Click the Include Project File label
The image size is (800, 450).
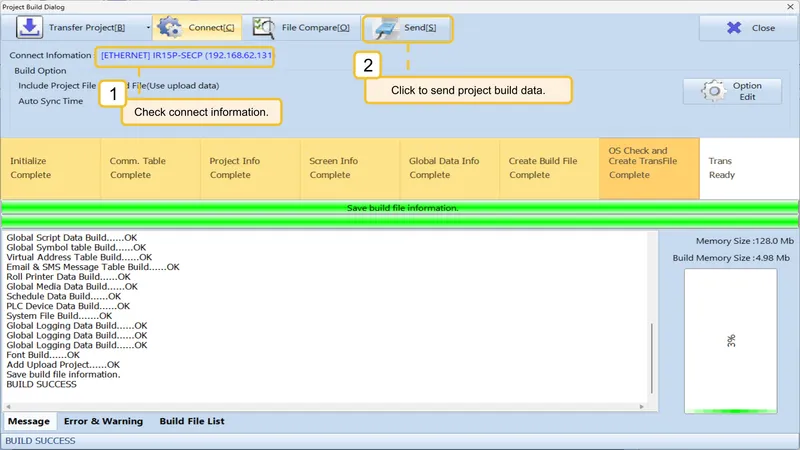pyautogui.click(x=57, y=86)
